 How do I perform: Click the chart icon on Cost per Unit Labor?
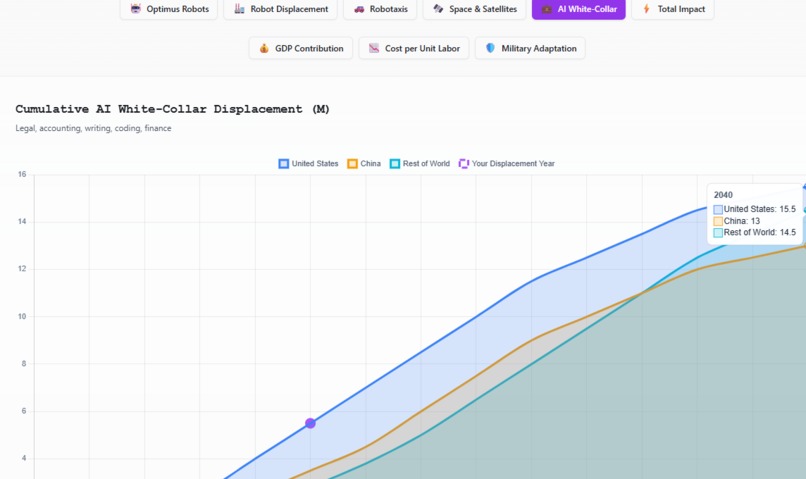pyautogui.click(x=374, y=48)
